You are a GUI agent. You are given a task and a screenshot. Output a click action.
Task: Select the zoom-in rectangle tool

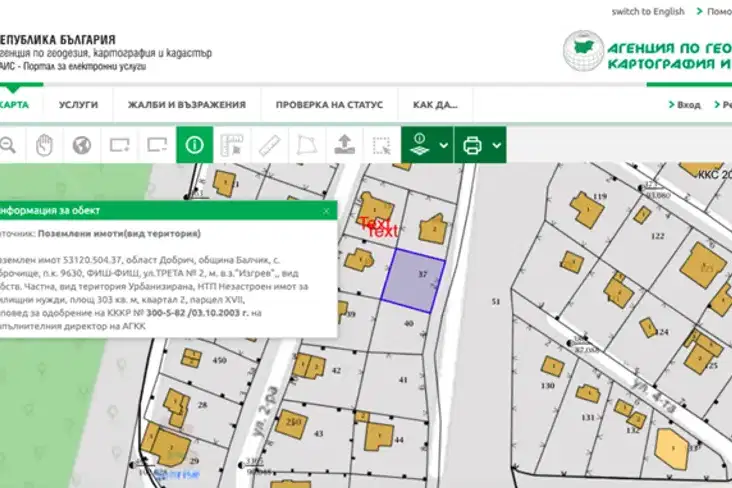coord(120,145)
